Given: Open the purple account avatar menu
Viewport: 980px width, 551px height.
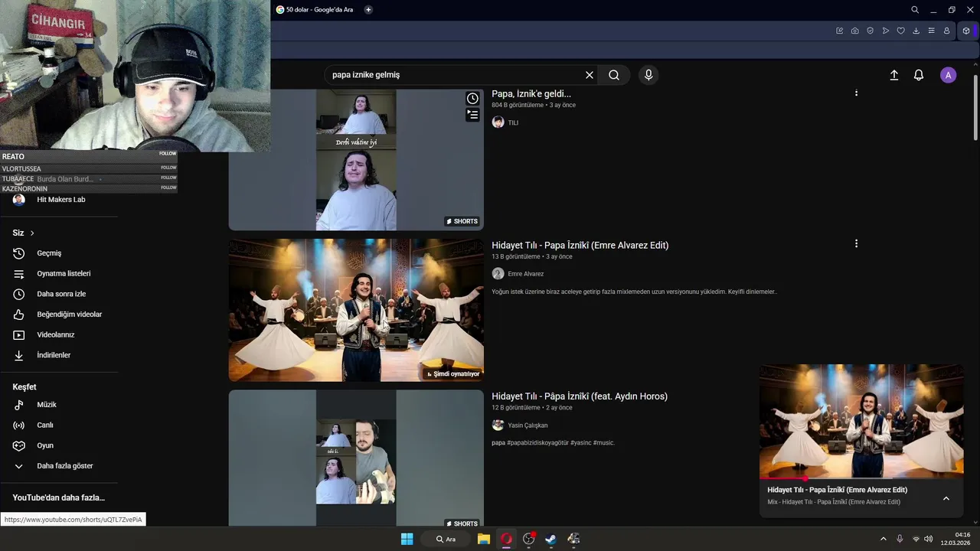Looking at the screenshot, I should pyautogui.click(x=949, y=75).
